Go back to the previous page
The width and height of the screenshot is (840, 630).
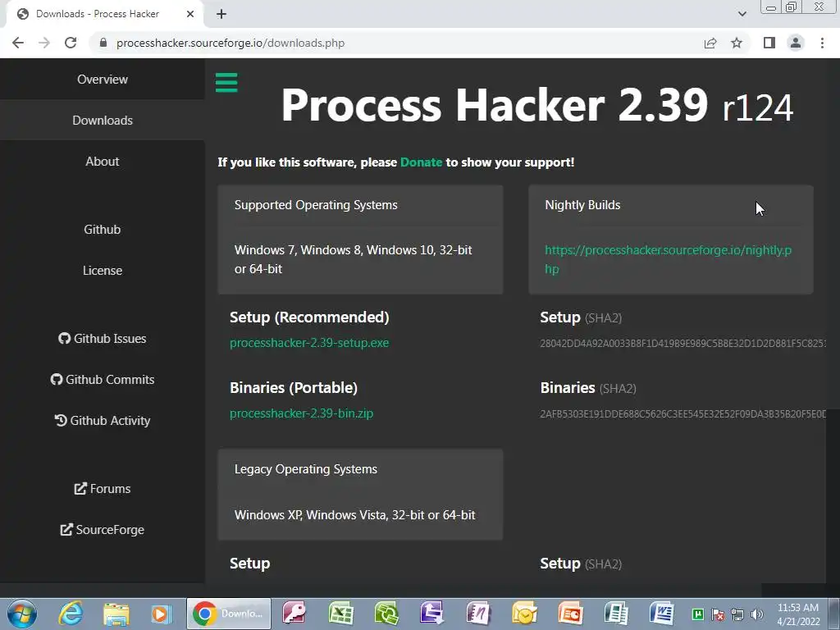[x=18, y=43]
